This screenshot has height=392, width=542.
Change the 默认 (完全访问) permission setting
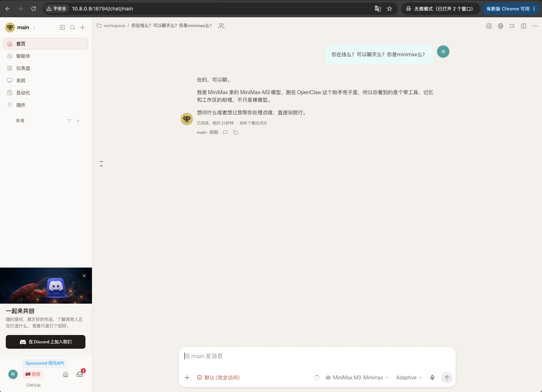tap(218, 378)
